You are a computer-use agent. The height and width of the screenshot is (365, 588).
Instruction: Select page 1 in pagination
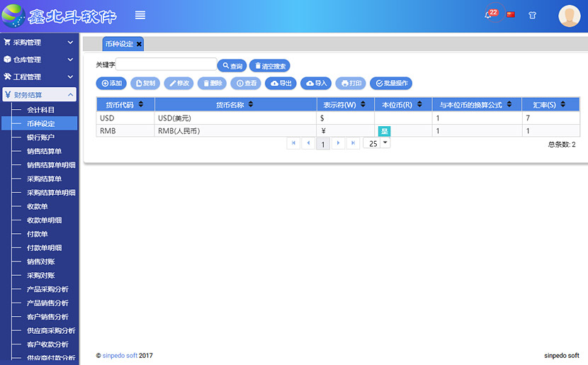323,144
